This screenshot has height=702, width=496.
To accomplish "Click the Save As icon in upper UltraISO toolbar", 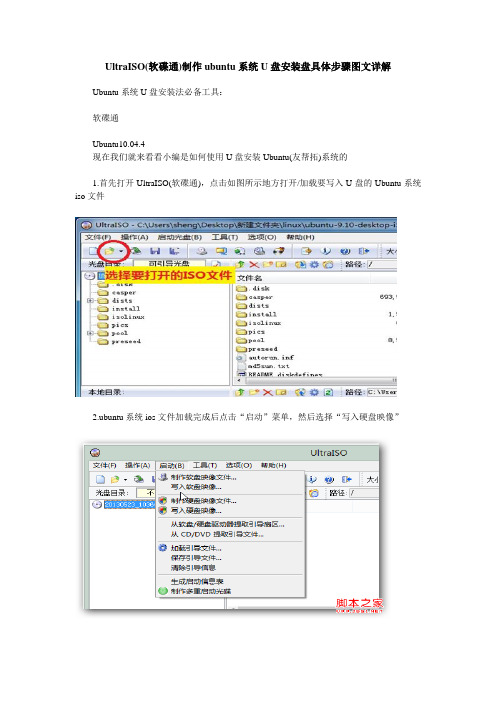I will (x=175, y=251).
